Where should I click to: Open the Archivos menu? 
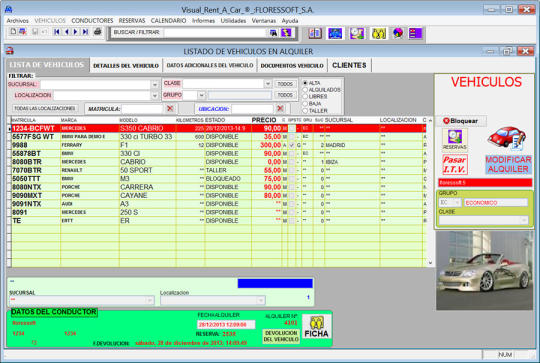[x=18, y=21]
